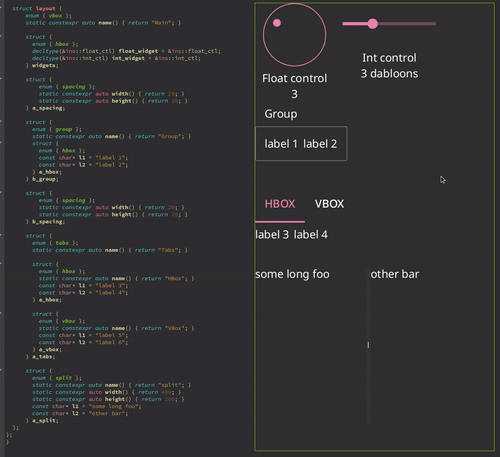Click 'label 4' in the HBOX tab content
Screen dimensions: 500x457
(x=310, y=235)
